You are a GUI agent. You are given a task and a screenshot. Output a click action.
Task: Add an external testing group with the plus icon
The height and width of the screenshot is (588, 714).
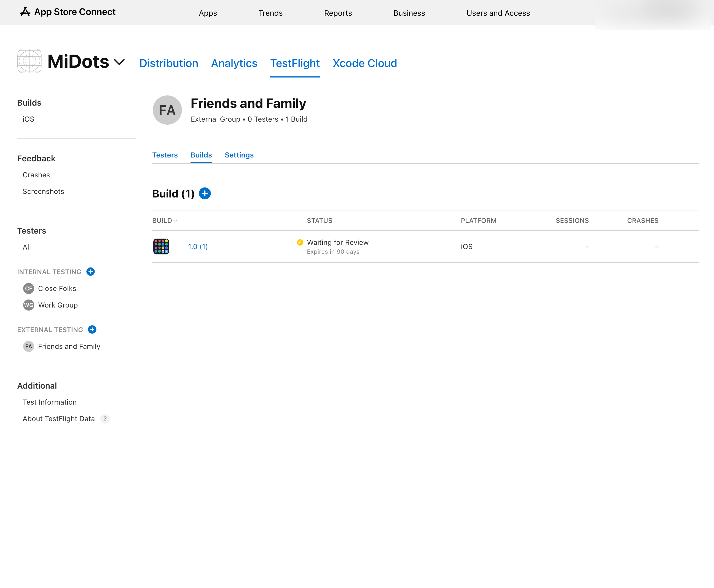(x=92, y=330)
